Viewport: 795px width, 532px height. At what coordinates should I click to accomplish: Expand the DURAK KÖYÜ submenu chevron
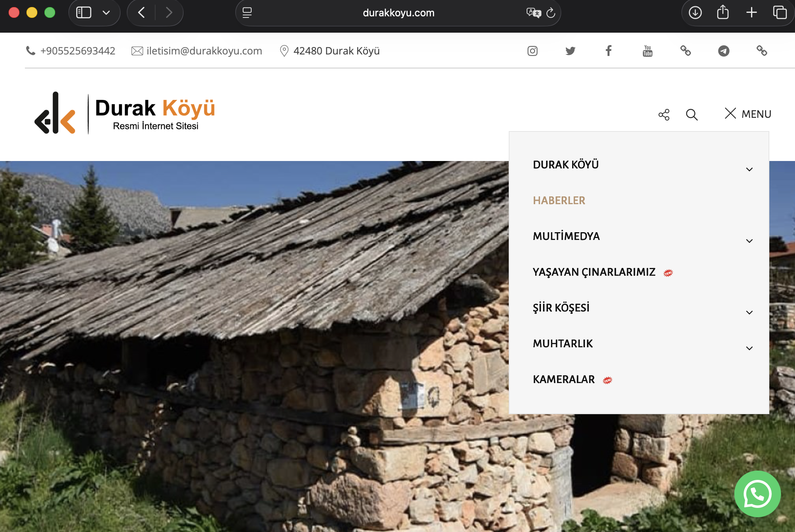[749, 169]
